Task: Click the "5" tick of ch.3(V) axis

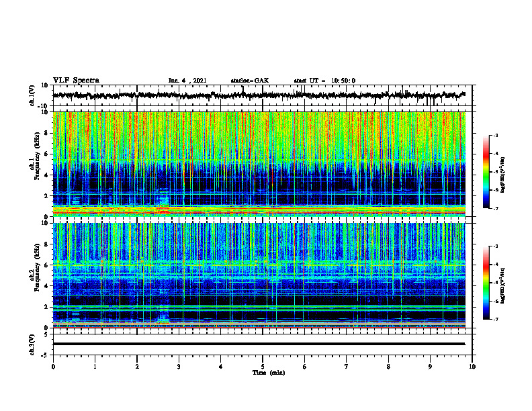Action: pyautogui.click(x=46, y=334)
